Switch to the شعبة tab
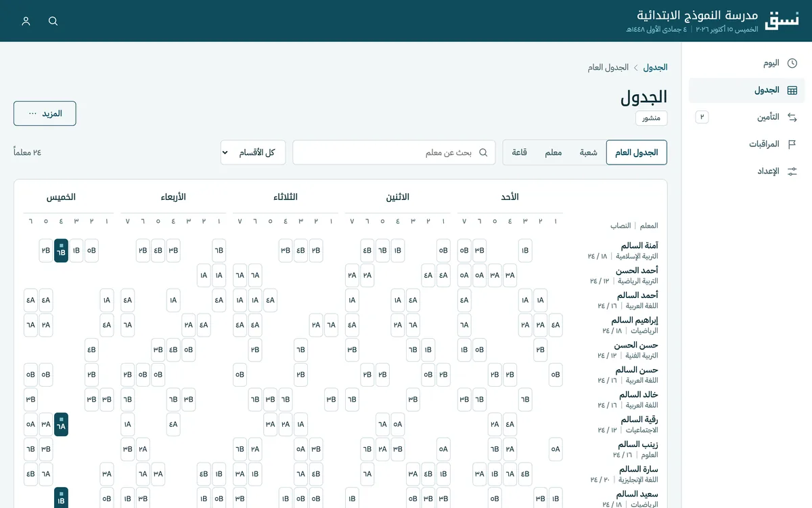The image size is (812, 508). click(x=588, y=152)
